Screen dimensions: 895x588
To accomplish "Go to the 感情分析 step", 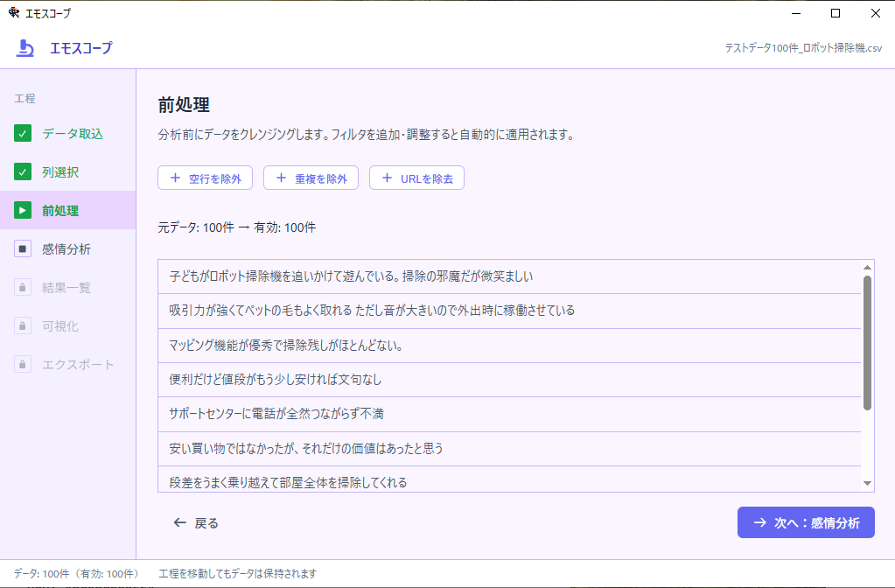I will click(x=68, y=248).
